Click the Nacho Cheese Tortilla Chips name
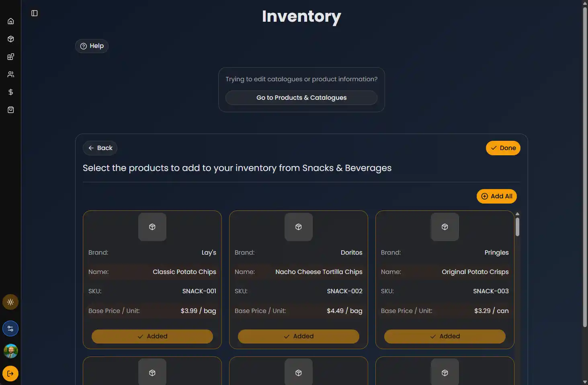588x385 pixels. 319,272
